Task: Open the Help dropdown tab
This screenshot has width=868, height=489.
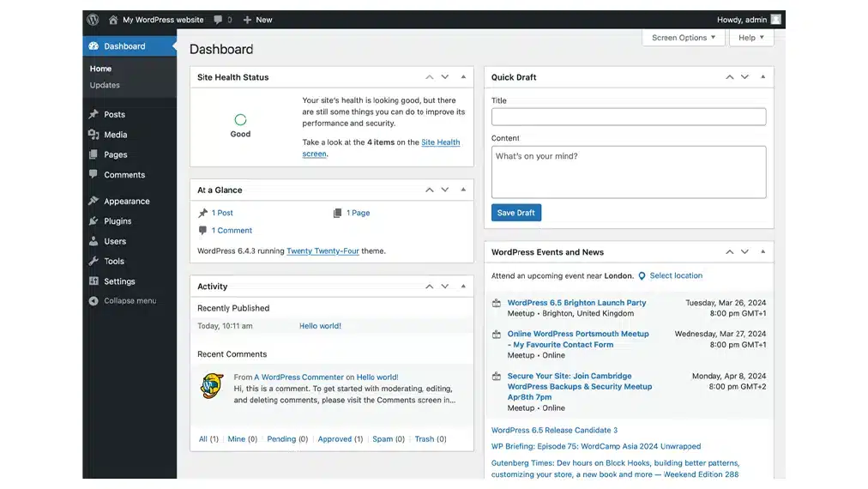Action: click(x=751, y=38)
